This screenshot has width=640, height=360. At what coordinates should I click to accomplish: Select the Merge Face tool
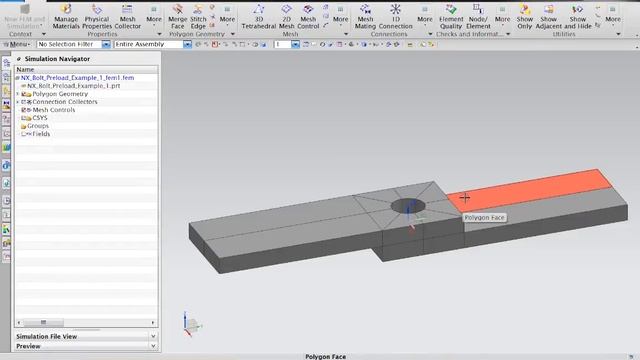tap(178, 16)
